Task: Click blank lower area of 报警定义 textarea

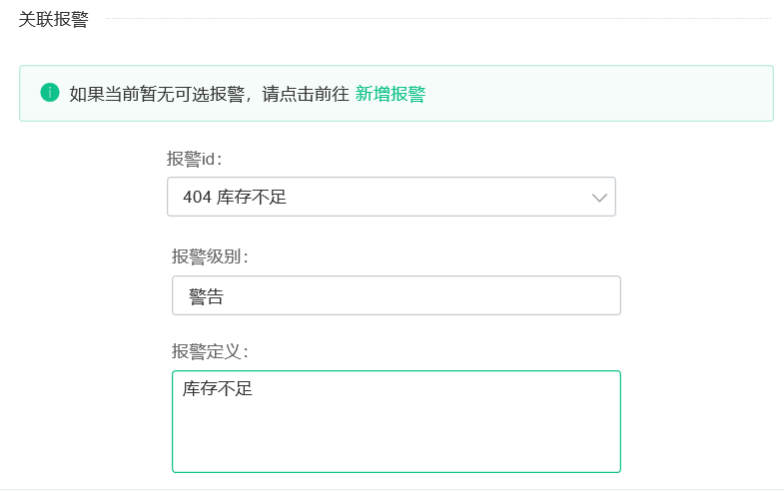Action: click(396, 440)
